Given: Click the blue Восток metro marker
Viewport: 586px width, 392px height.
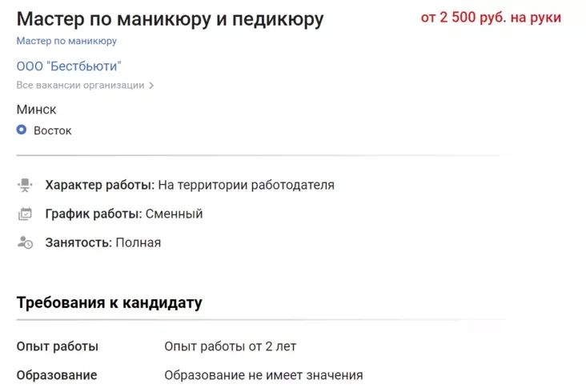Looking at the screenshot, I should 22,130.
